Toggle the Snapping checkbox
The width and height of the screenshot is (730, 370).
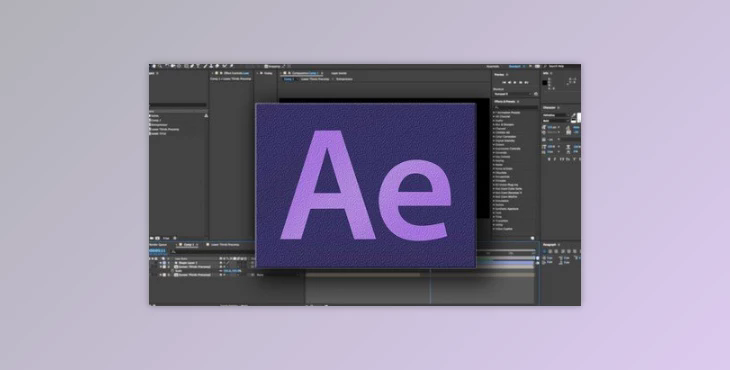click(x=267, y=67)
